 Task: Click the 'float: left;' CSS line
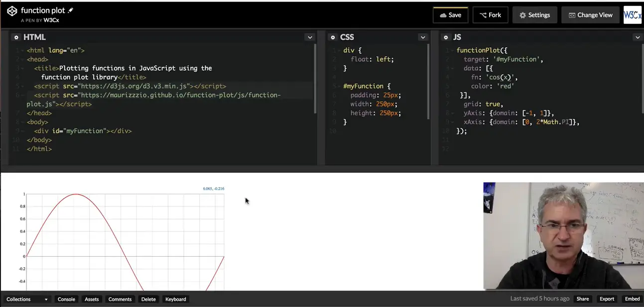click(x=372, y=59)
